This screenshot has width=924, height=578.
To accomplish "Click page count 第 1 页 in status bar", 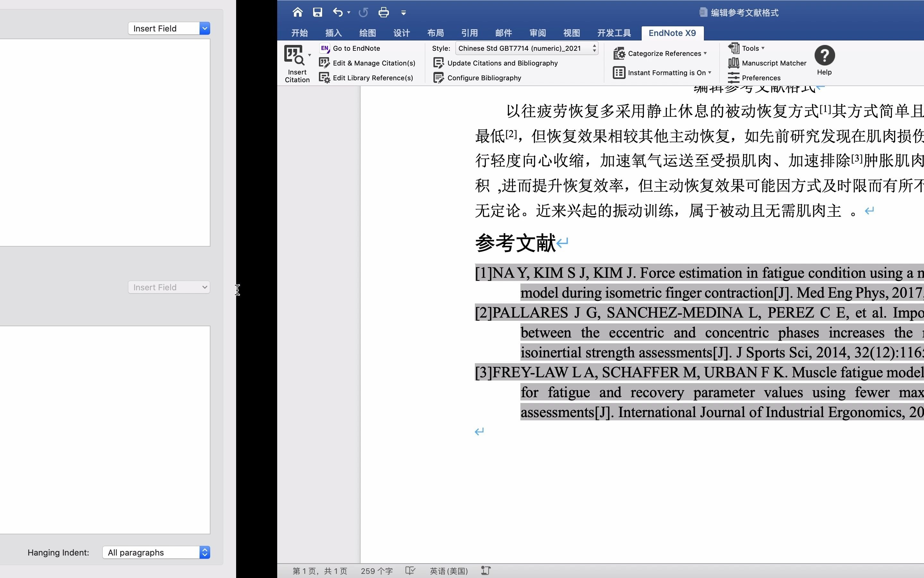I will click(x=320, y=571).
